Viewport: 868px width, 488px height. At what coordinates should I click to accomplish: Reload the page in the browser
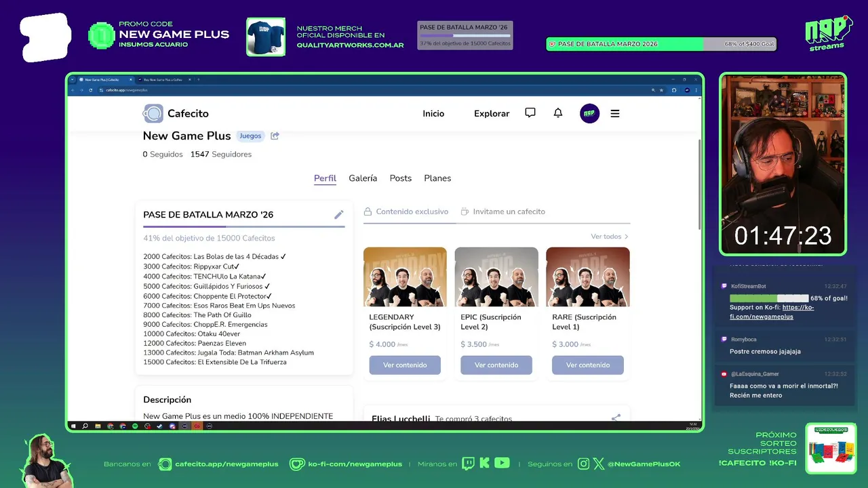[90, 90]
